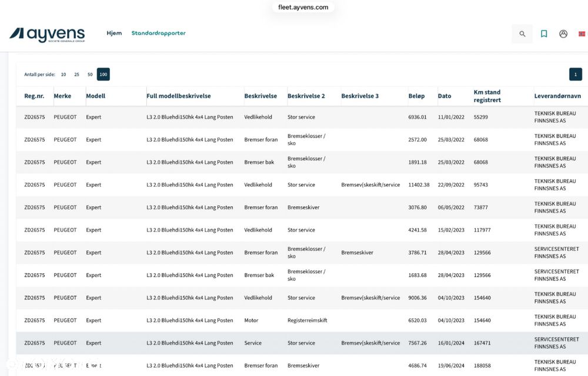Screen dimensions: 588x376
Task: Select date cell 06/05/2022
Action: [451, 207]
